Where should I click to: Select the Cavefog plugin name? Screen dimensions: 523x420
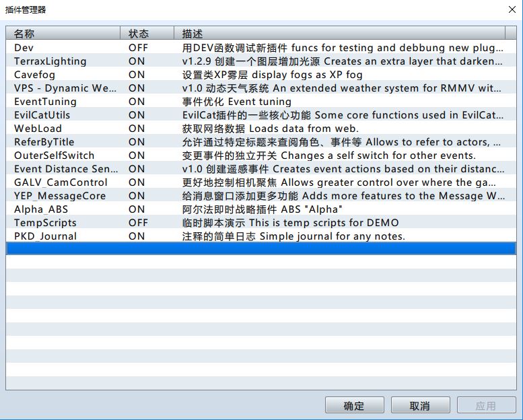click(x=35, y=75)
